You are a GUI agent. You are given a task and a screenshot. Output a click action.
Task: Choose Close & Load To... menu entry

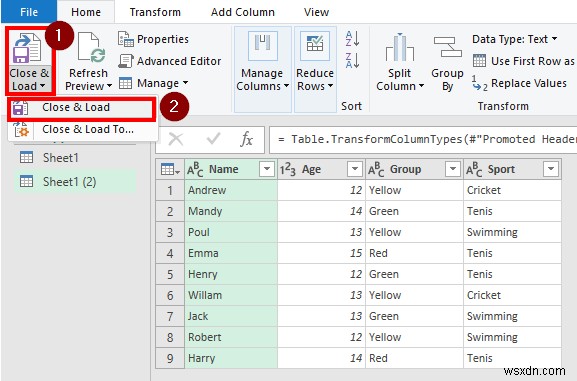(x=83, y=130)
